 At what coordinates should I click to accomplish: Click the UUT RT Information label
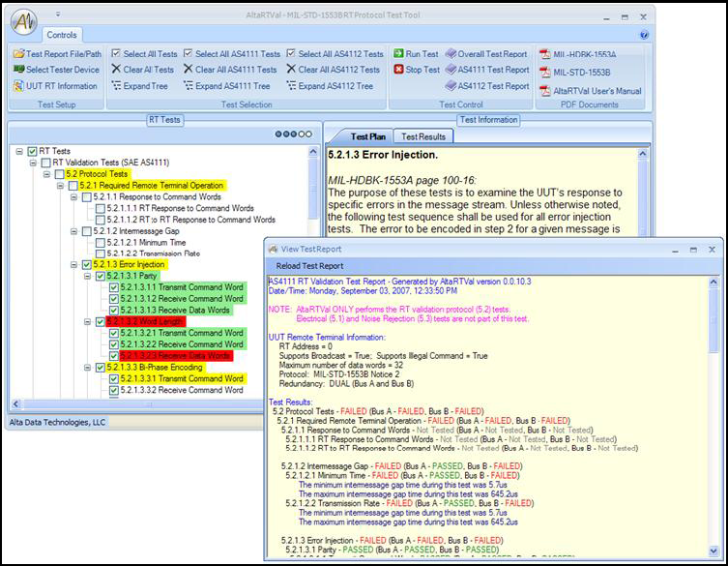[62, 86]
